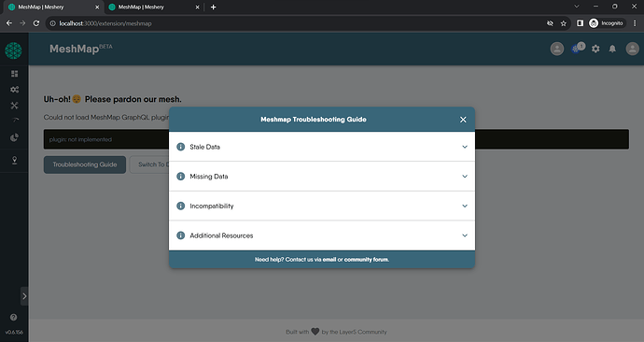This screenshot has width=644, height=342.
Task: Expand the Incompatibility section chevron
Action: tap(465, 206)
